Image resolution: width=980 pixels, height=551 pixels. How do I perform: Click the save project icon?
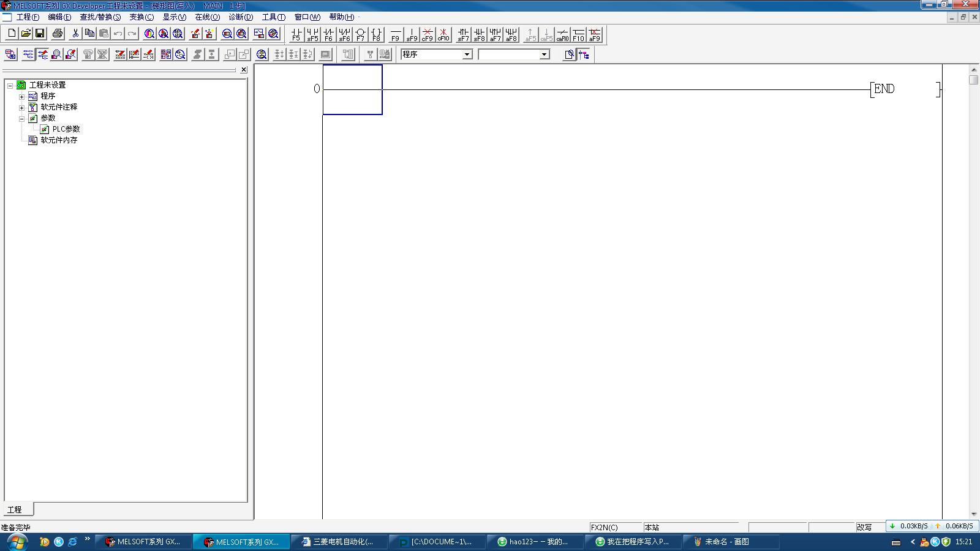(40, 34)
